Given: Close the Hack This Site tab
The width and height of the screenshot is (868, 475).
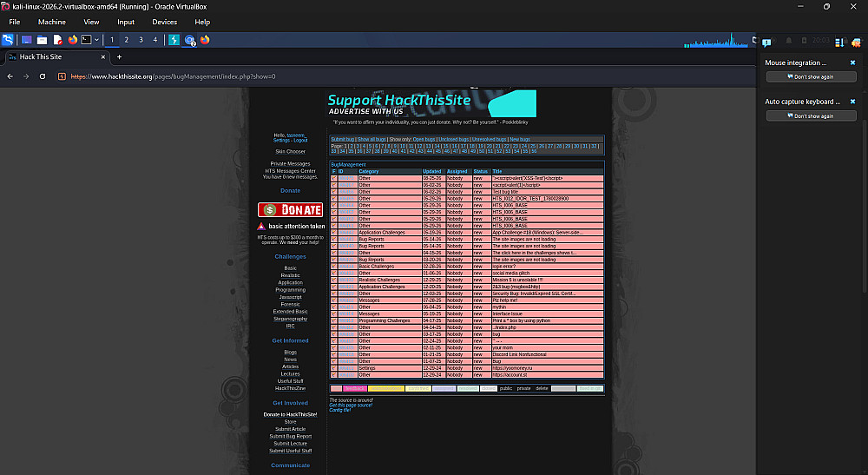Looking at the screenshot, I should pyautogui.click(x=103, y=57).
